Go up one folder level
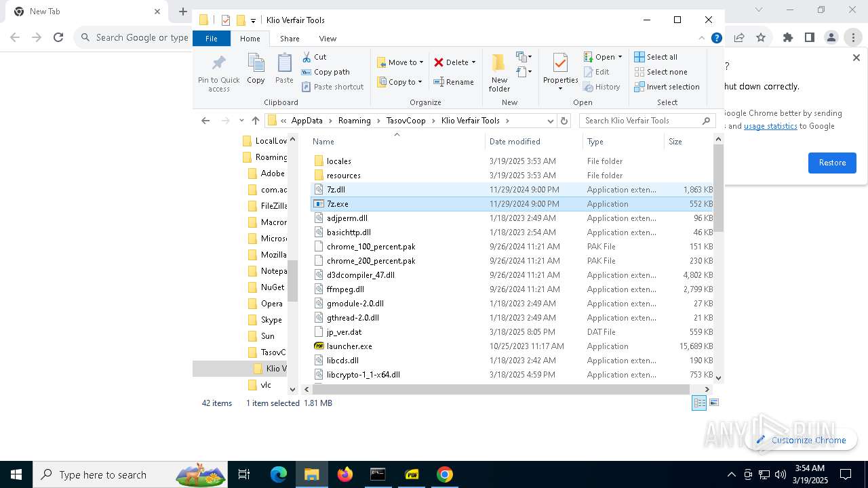The height and width of the screenshot is (488, 868). tap(256, 121)
